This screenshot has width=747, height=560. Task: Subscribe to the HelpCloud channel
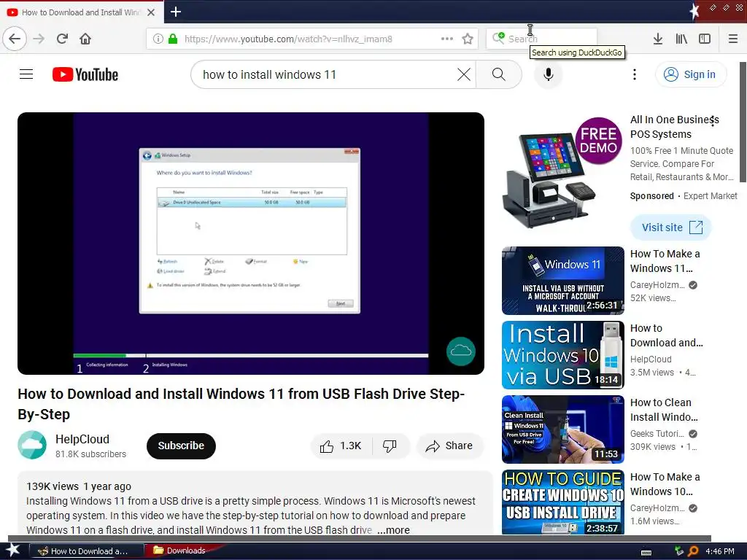point(181,446)
